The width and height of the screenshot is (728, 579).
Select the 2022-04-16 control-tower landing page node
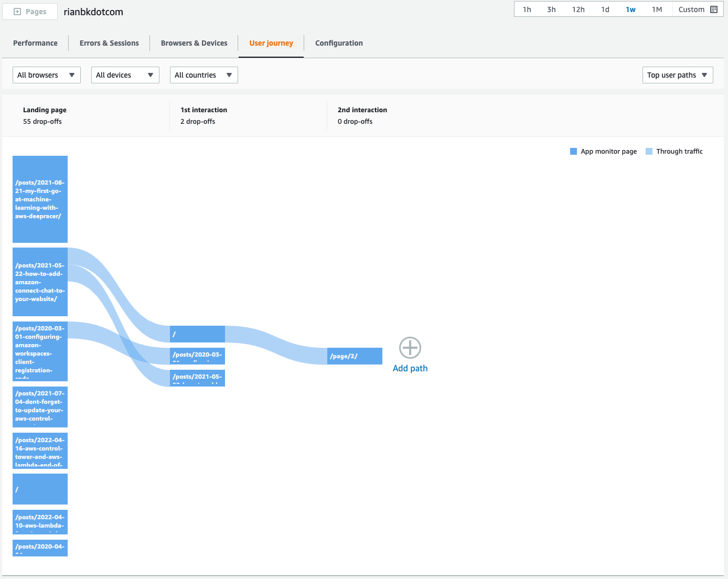tap(40, 451)
